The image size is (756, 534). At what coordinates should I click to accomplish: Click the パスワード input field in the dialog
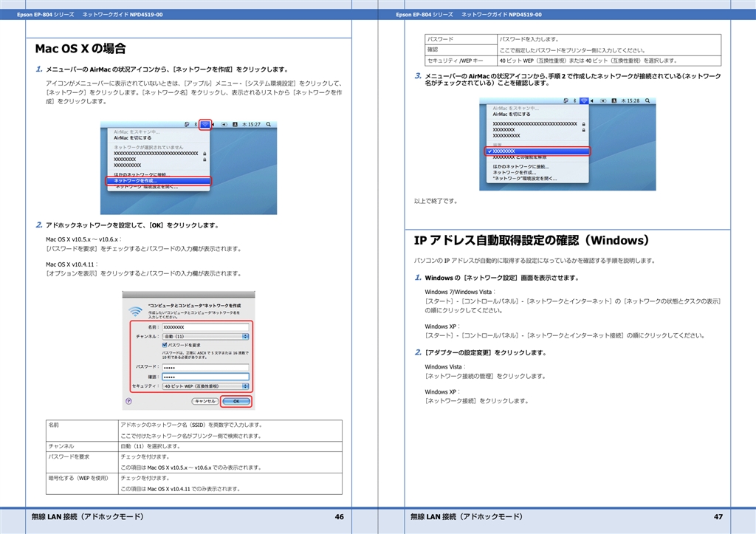(x=205, y=367)
